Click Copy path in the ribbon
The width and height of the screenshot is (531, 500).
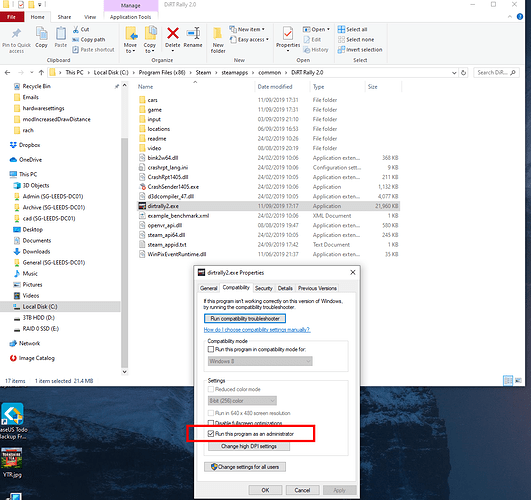pyautogui.click(x=89, y=40)
